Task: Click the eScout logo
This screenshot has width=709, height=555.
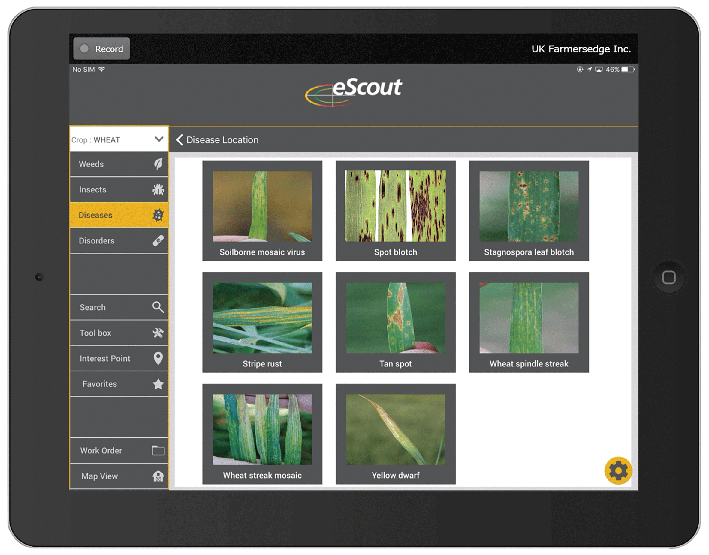Action: [x=354, y=90]
